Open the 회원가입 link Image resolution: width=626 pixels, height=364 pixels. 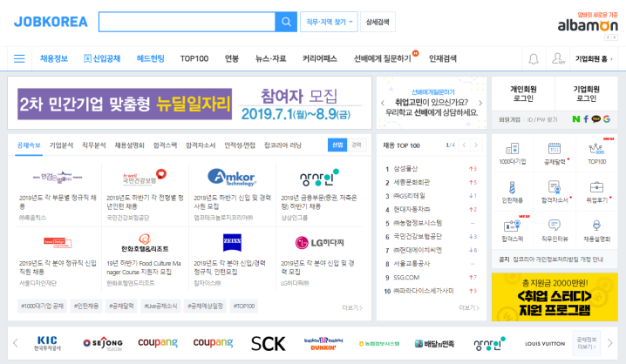[509, 119]
